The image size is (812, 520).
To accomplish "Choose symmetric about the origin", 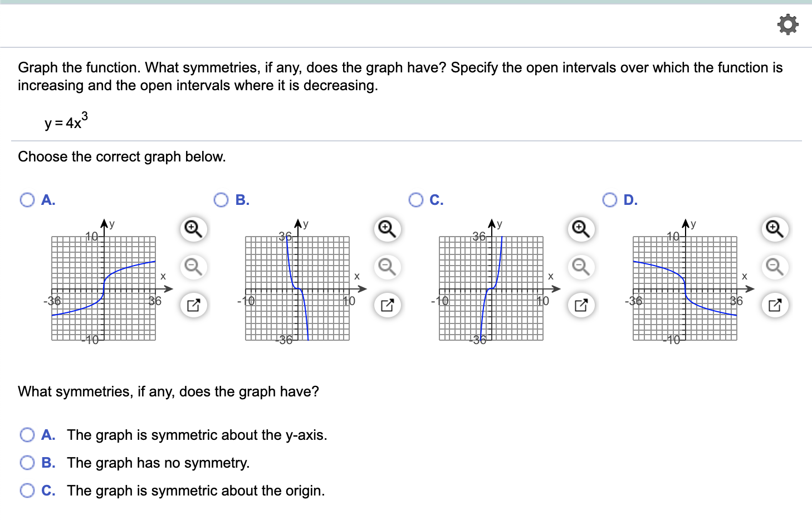I will click(x=27, y=490).
